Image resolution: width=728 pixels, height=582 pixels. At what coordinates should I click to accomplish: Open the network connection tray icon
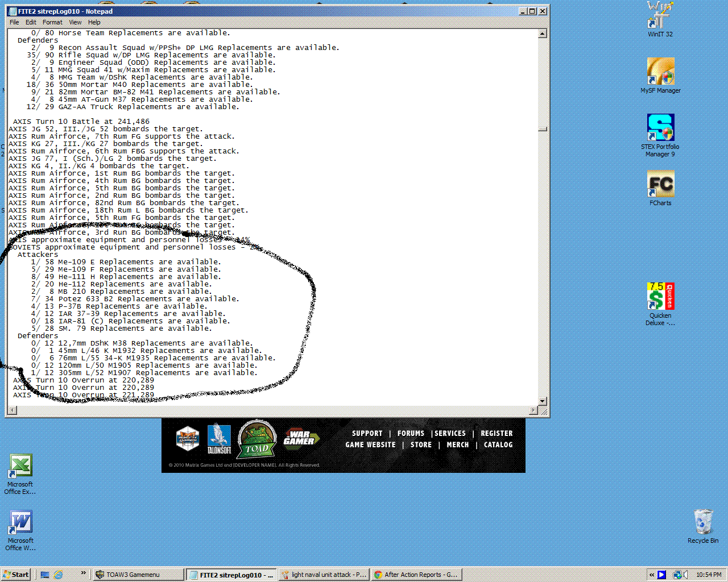coord(677,575)
